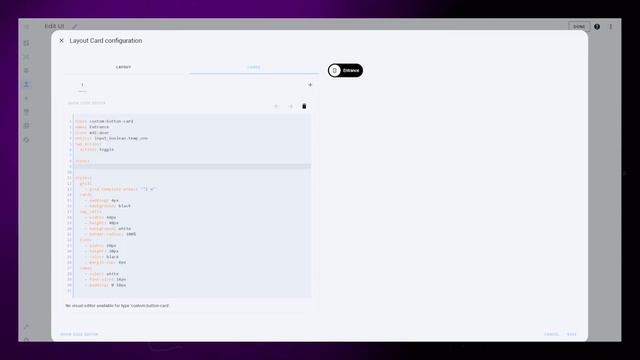Image resolution: width=640 pixels, height=360 pixels.
Task: Click the 'background: white' code line
Action: pyautogui.click(x=108, y=229)
